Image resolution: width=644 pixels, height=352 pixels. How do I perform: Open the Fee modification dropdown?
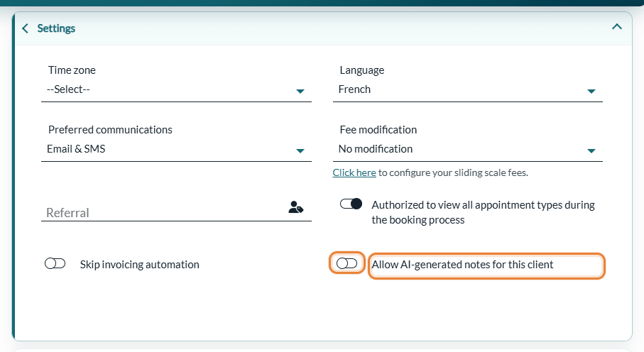467,149
